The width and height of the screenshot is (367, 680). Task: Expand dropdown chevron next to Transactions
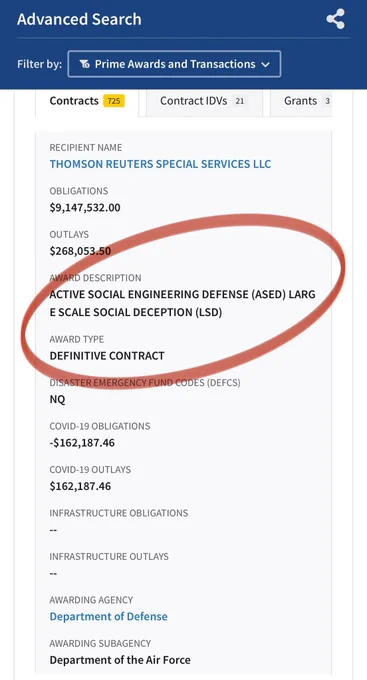265,65
